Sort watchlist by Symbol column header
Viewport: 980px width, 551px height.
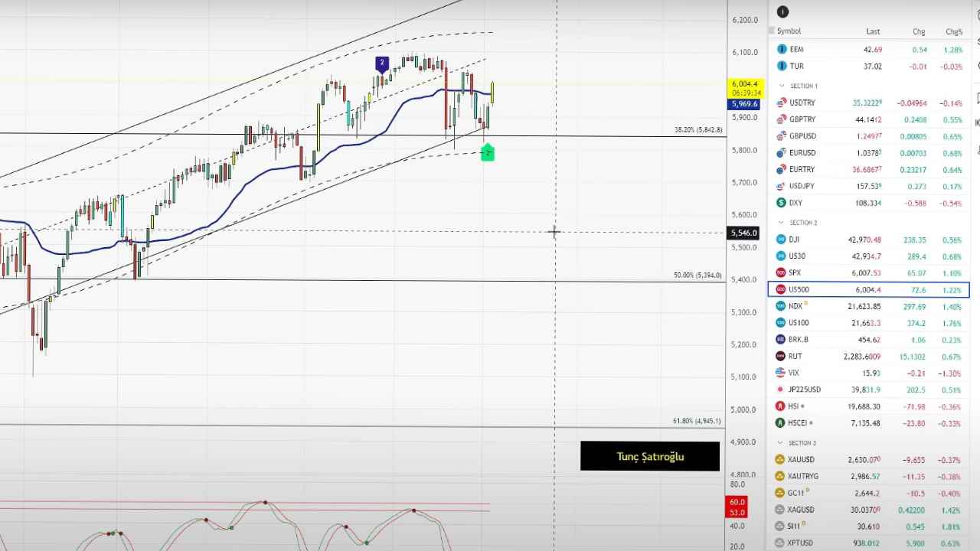789,31
